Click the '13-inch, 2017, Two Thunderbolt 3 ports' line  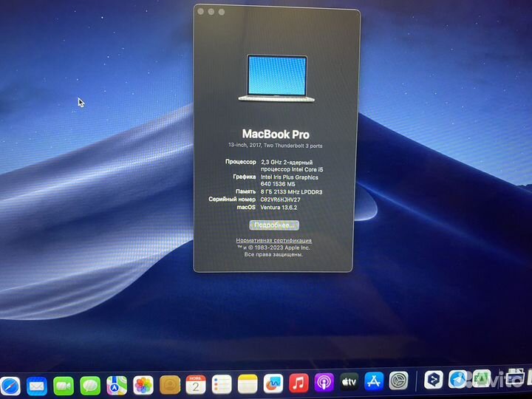(275, 146)
